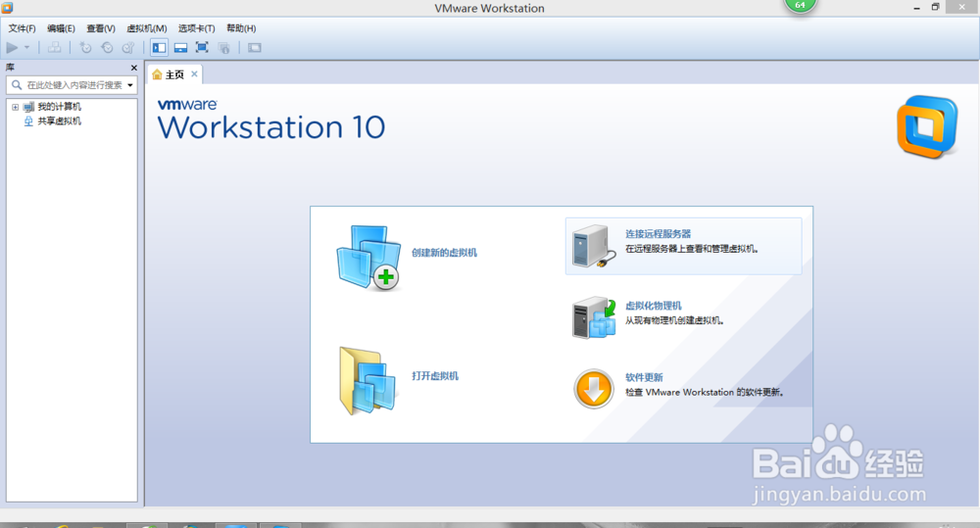
Task: Open the 虚拟机(M) menu
Action: click(147, 28)
